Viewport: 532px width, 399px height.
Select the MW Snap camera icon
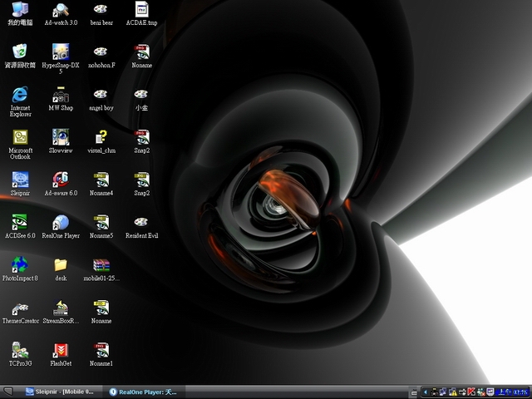[x=61, y=94]
